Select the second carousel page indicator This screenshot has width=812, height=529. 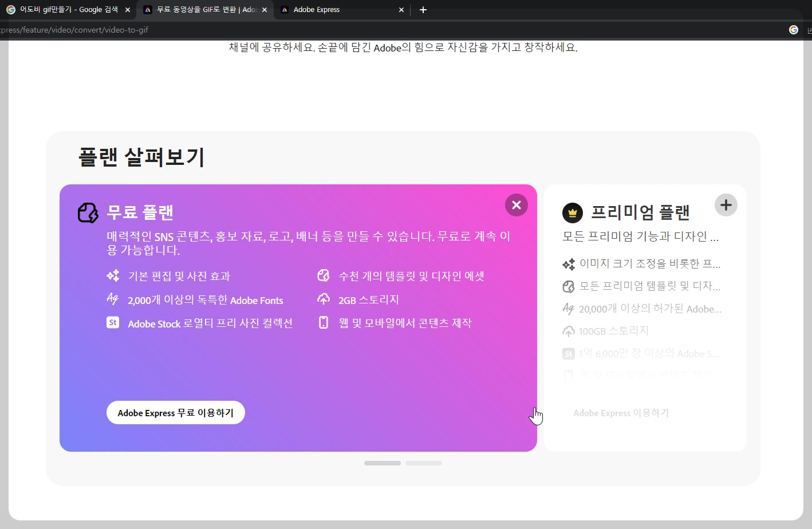pos(424,463)
